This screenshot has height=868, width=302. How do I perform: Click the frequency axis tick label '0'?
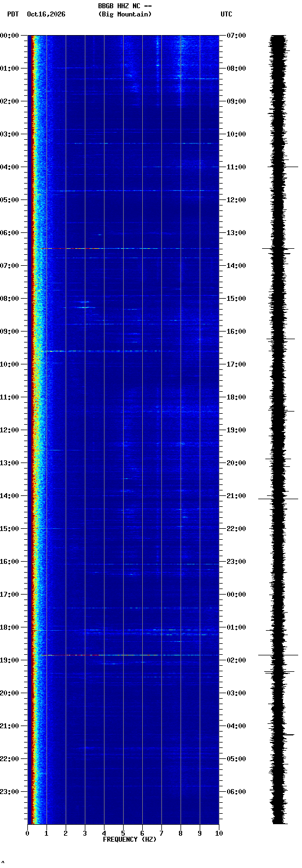(27, 833)
